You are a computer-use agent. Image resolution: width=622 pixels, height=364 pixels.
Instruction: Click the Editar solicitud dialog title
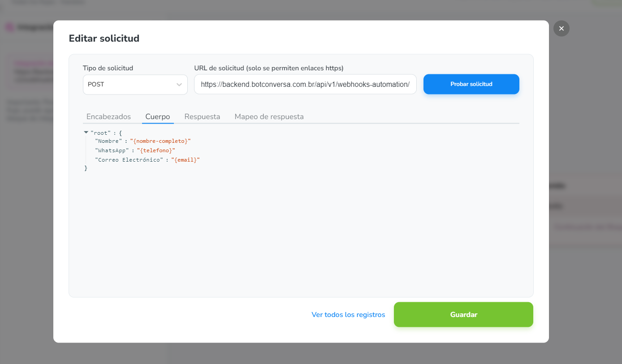point(104,39)
